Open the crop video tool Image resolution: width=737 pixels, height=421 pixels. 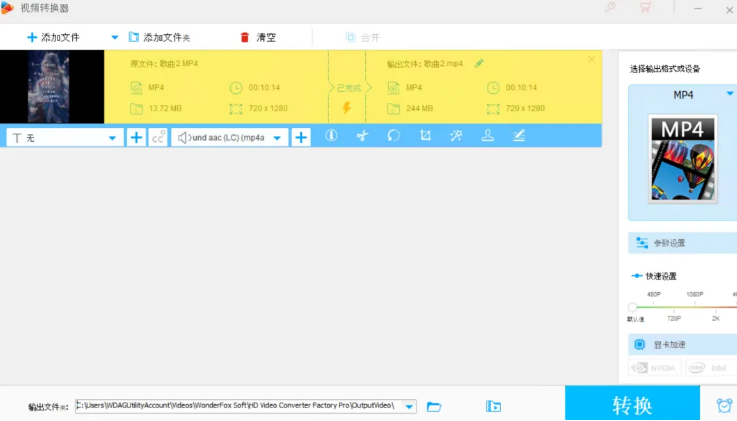coord(425,136)
